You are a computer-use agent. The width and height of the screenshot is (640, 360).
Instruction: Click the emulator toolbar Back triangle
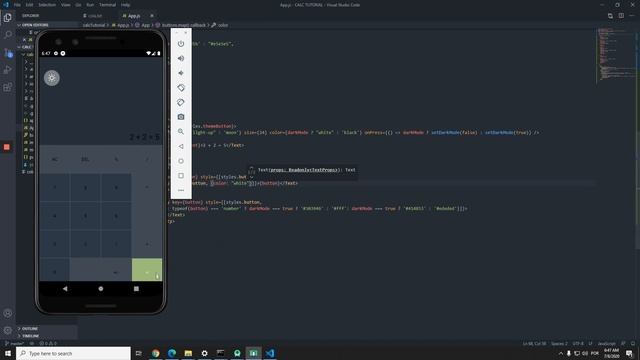pos(181,147)
